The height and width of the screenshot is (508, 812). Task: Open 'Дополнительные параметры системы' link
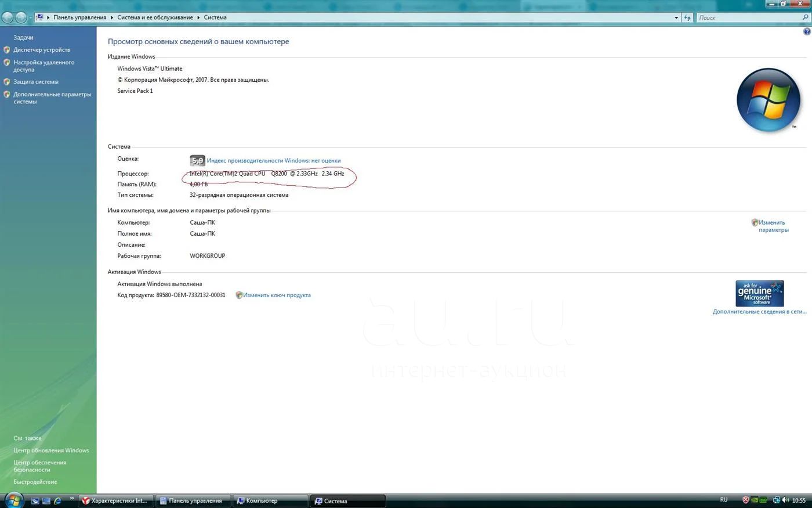[x=52, y=98]
